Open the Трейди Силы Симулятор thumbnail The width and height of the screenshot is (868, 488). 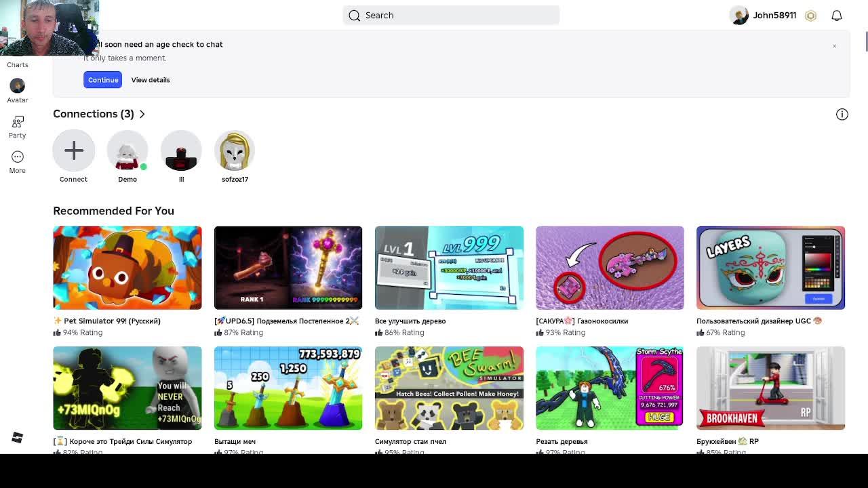coord(127,388)
